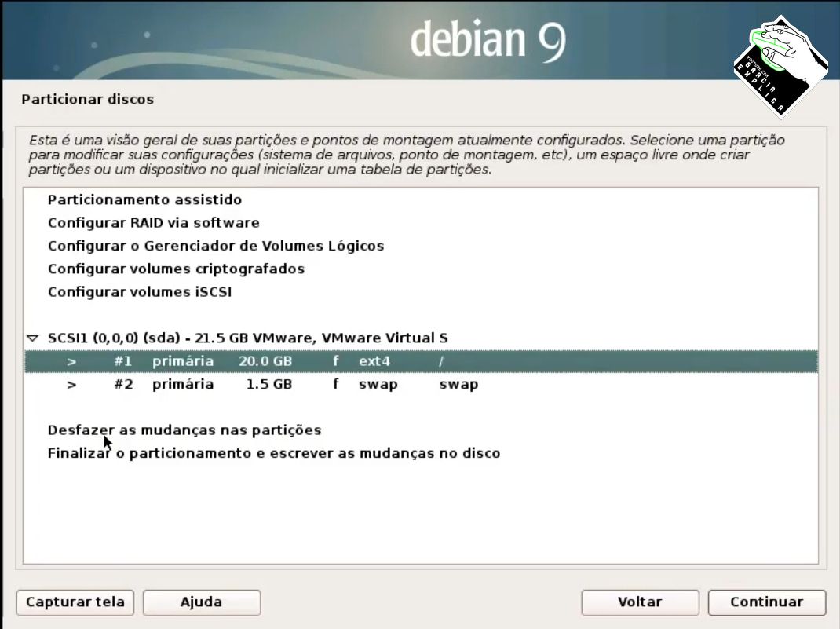840x629 pixels.
Task: Click the arrow marker of partition #2
Action: pos(71,385)
